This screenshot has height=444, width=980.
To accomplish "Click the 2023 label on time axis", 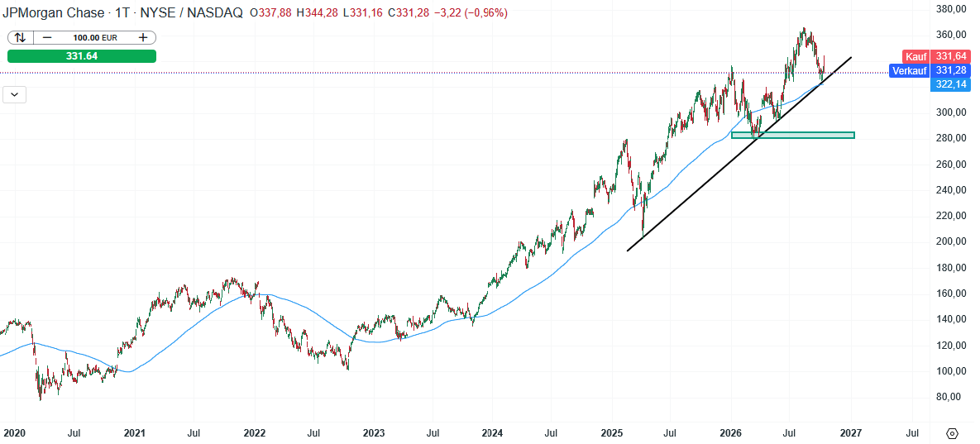I will [x=374, y=432].
